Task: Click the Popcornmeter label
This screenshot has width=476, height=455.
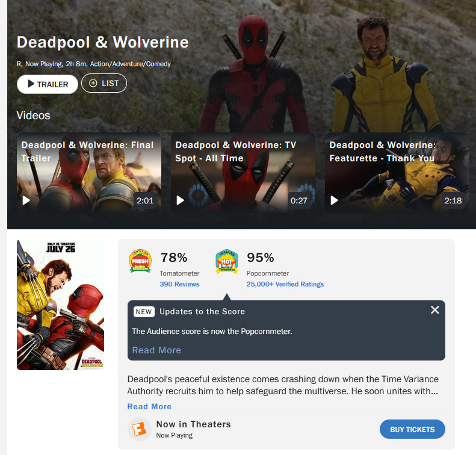Action: pos(267,273)
